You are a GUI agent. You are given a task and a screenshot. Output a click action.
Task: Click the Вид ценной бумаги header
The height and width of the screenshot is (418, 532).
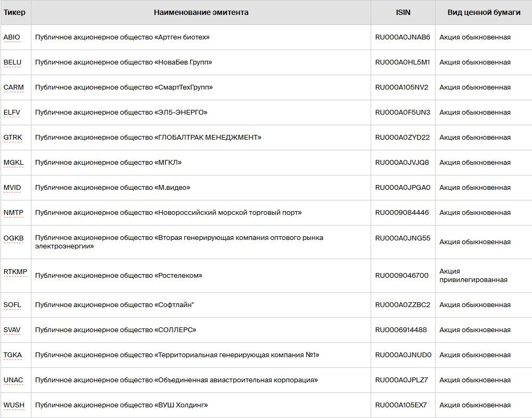point(484,12)
